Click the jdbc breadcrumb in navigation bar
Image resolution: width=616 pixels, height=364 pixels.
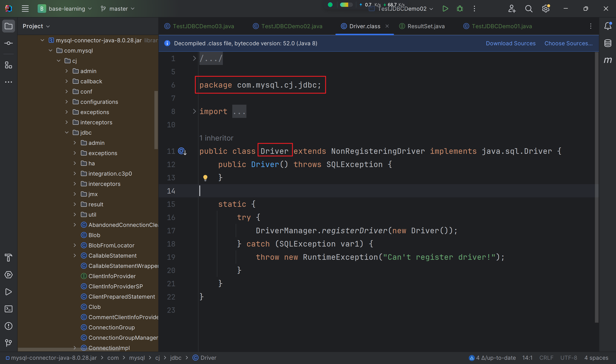pos(176,358)
